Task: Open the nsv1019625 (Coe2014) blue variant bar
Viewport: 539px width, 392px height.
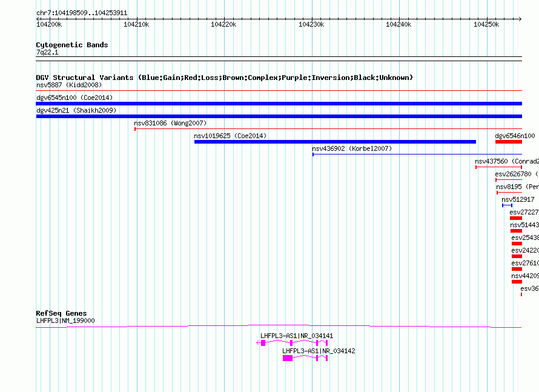Action: (x=335, y=142)
